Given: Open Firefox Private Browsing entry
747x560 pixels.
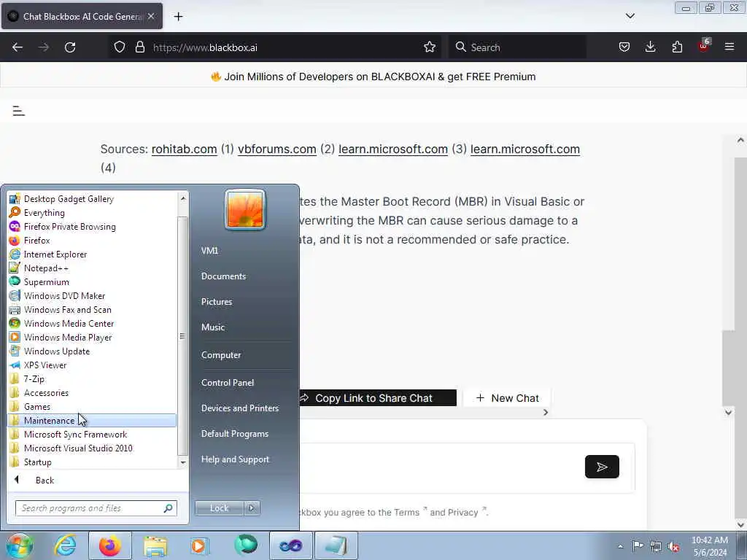Looking at the screenshot, I should (x=69, y=226).
